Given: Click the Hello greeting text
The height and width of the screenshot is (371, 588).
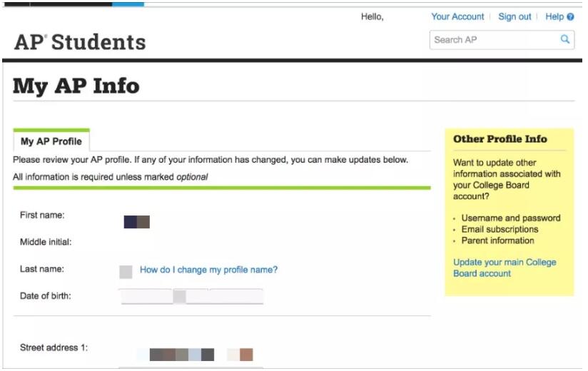Looking at the screenshot, I should [x=372, y=17].
